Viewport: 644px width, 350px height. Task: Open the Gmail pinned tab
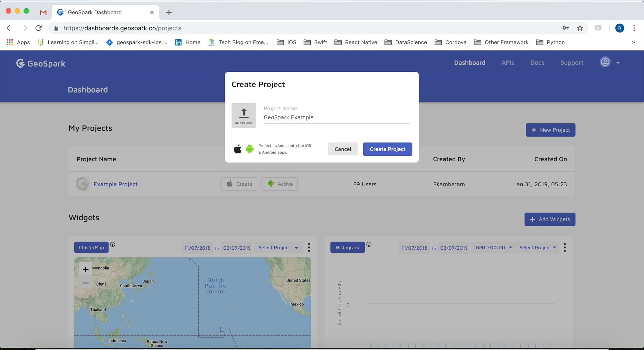43,12
